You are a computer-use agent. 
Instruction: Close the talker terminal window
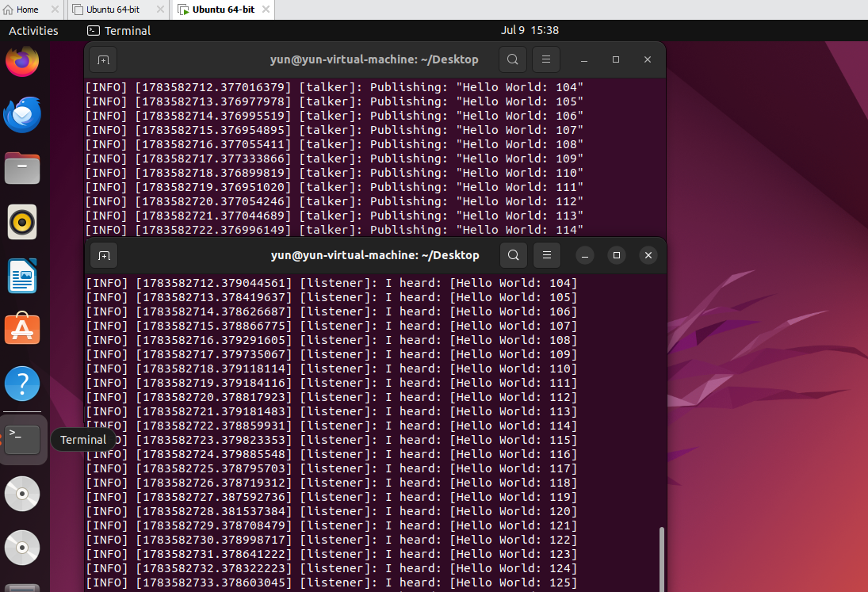648,59
